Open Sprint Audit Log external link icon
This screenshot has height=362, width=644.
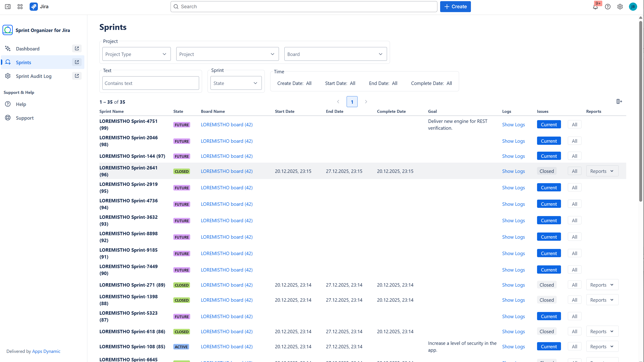(x=77, y=76)
